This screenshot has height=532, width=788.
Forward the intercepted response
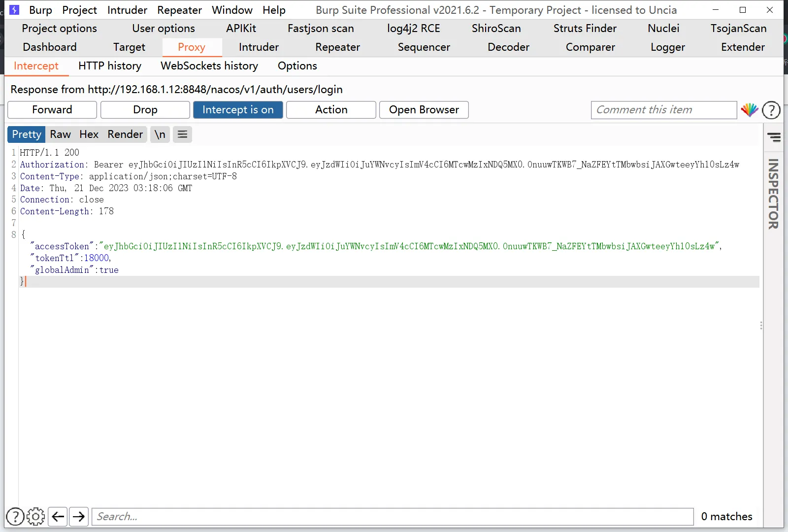coord(52,110)
